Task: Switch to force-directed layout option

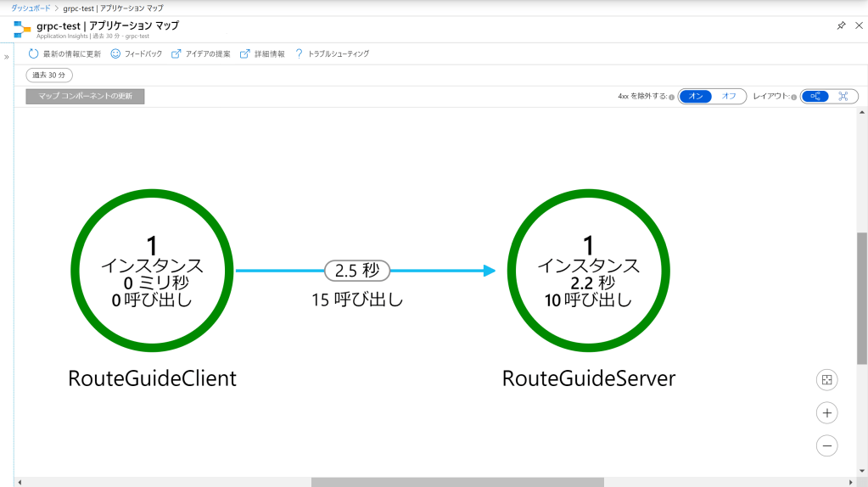Action: tap(843, 97)
